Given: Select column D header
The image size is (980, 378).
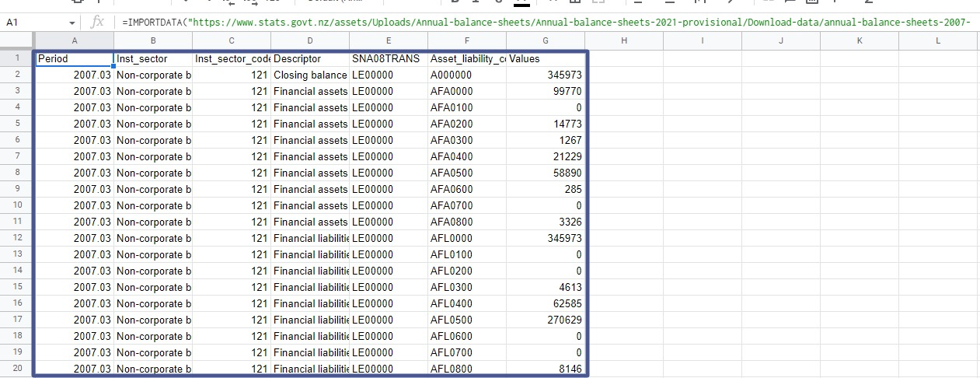Looking at the screenshot, I should (x=310, y=40).
